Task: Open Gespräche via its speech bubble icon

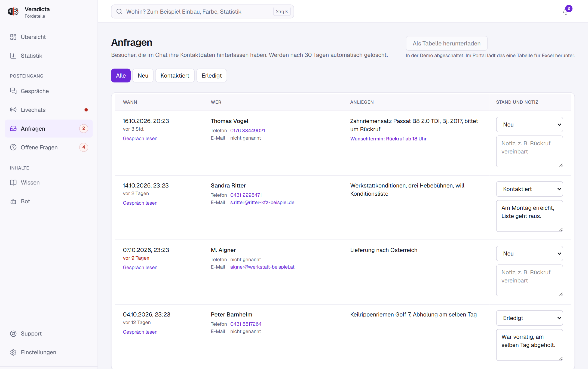Action: pyautogui.click(x=13, y=91)
